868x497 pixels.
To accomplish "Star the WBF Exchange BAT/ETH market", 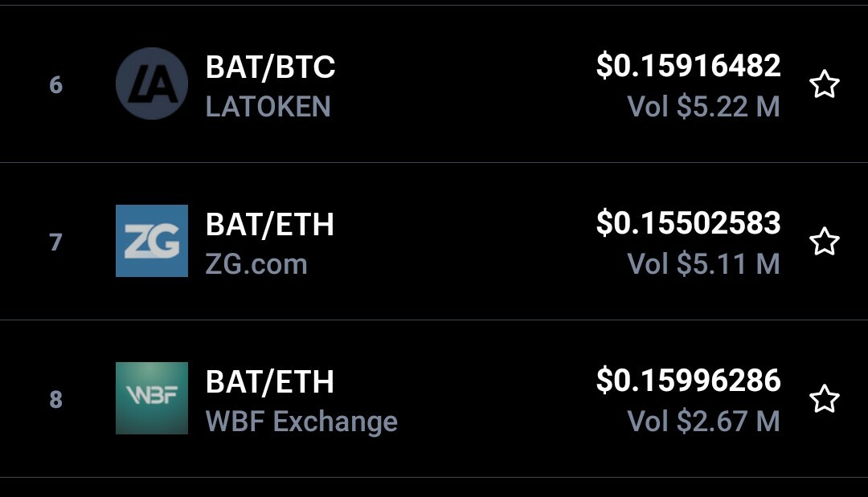I will pos(824,399).
